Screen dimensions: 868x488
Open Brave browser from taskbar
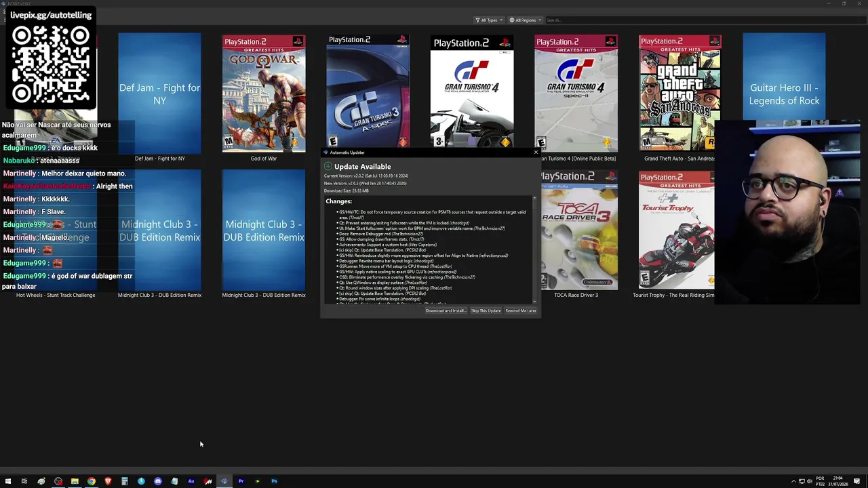108,481
